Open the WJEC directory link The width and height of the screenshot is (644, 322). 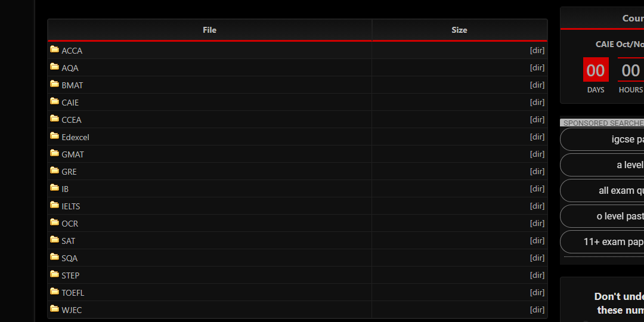[72, 309]
